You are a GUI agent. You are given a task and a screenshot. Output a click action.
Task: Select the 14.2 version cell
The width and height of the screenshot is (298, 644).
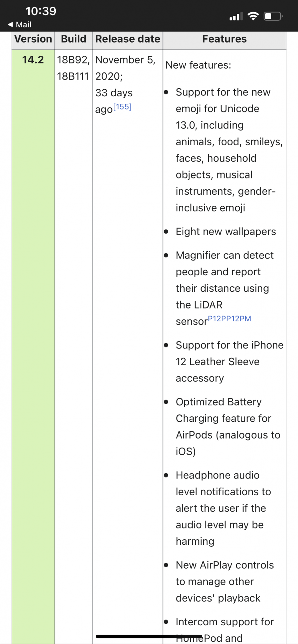pos(33,60)
